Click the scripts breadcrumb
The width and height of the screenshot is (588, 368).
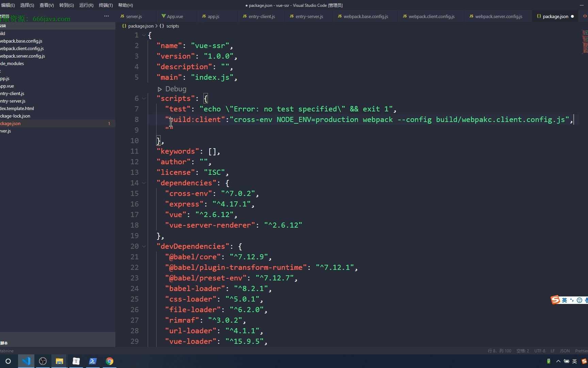(x=173, y=26)
